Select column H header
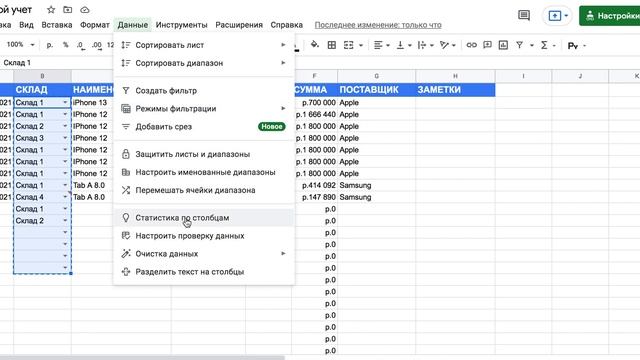 pos(455,76)
